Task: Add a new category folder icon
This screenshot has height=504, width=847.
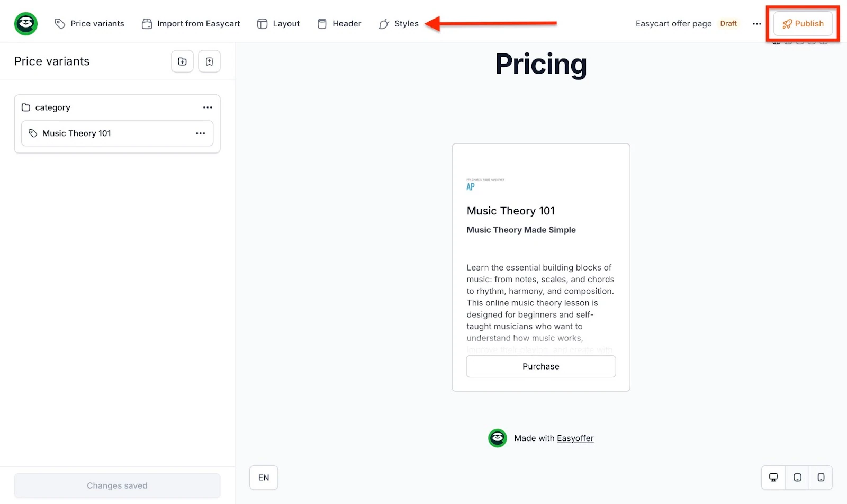Action: tap(182, 61)
